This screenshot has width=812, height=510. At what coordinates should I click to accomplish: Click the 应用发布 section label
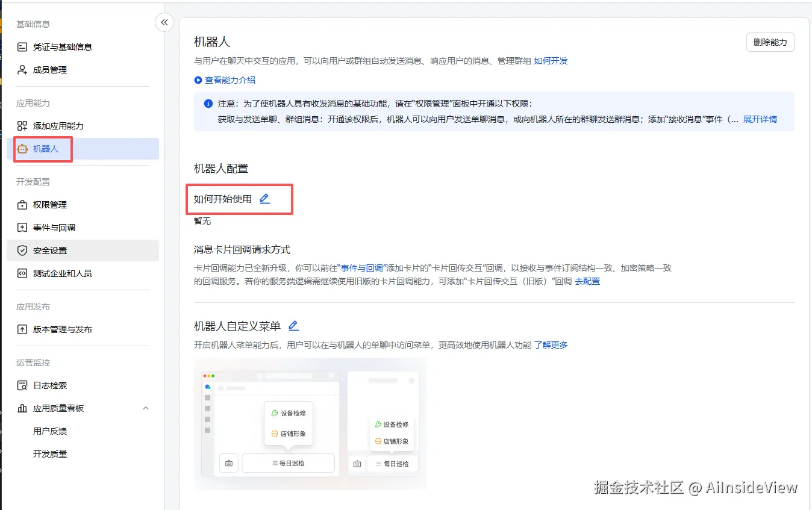33,306
